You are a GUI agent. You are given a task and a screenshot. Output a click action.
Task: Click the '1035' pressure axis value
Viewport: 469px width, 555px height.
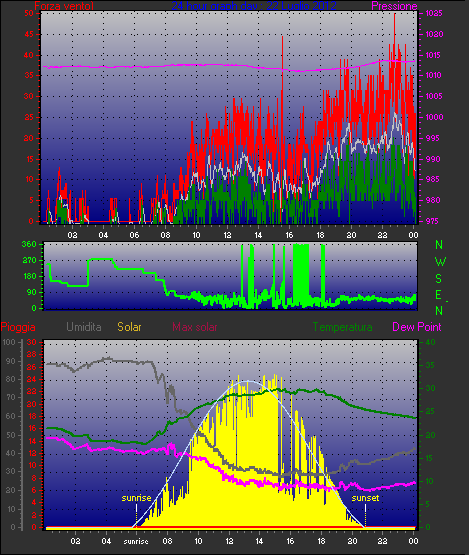coord(434,13)
